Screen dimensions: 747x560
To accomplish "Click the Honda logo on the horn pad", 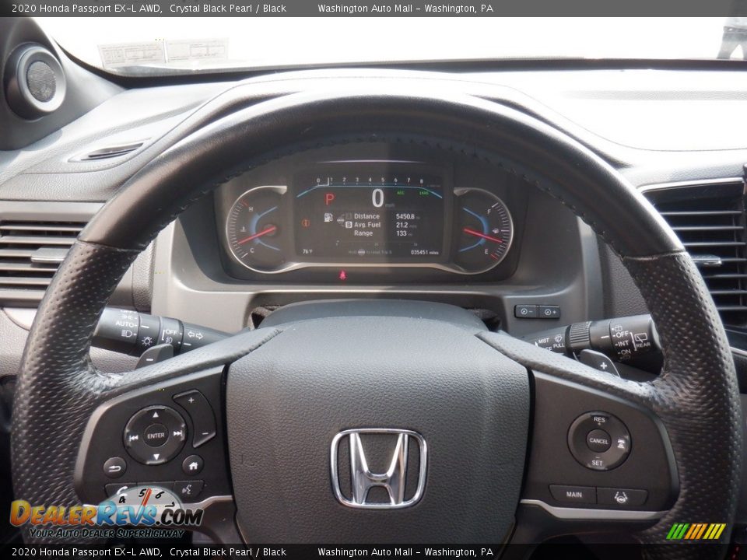I will coord(378,468).
